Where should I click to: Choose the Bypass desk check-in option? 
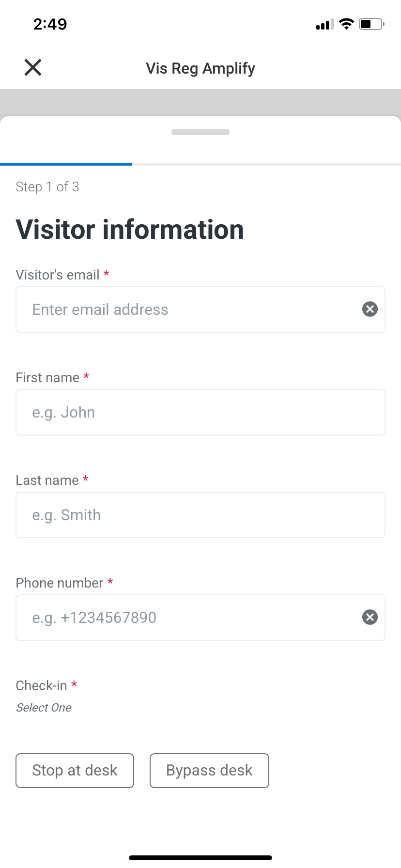[209, 770]
